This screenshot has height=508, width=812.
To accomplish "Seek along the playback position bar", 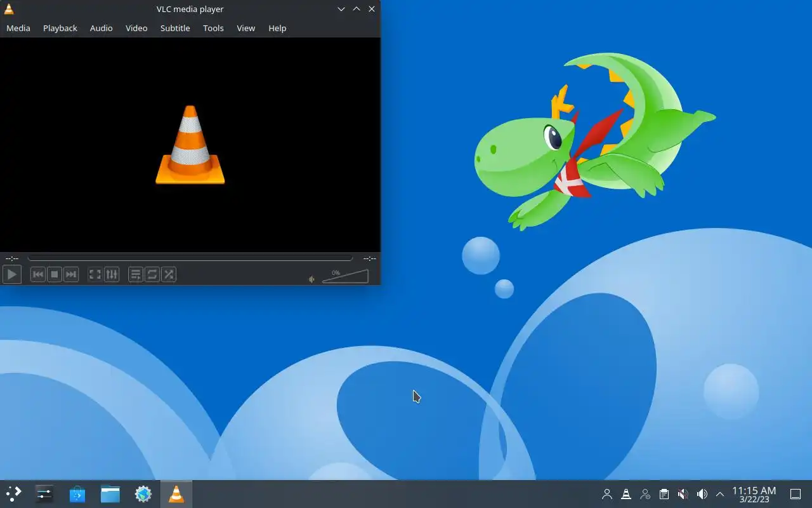I will 190,258.
